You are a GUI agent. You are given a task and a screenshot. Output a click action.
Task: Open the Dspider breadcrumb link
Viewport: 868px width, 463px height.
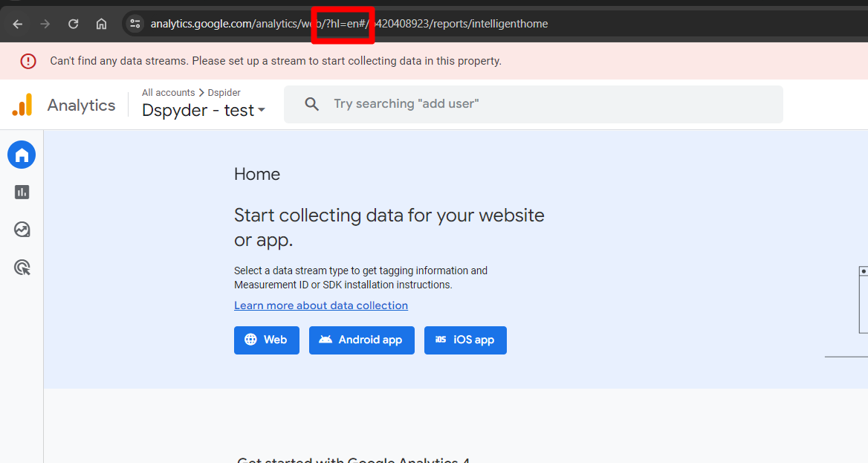[x=224, y=92]
